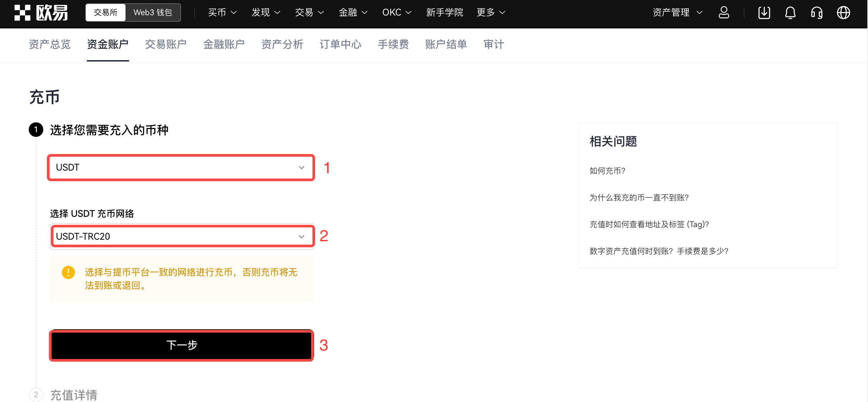
Task: Open 为什么我充的币一直不到账? link
Action: coord(639,198)
